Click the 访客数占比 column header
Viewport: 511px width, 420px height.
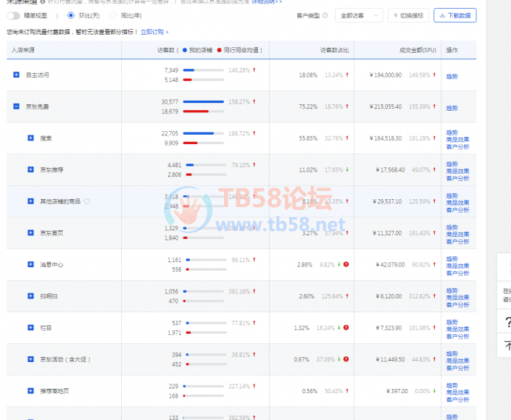(334, 50)
